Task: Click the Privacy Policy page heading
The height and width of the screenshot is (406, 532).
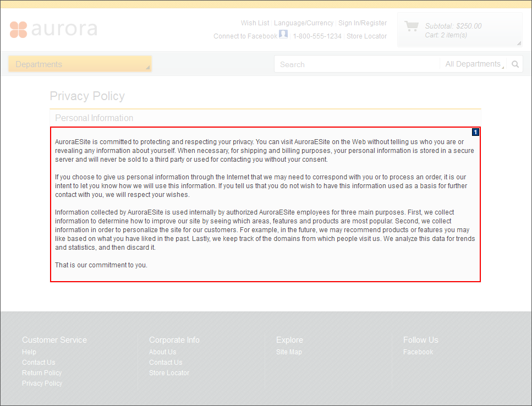Action: tap(87, 96)
